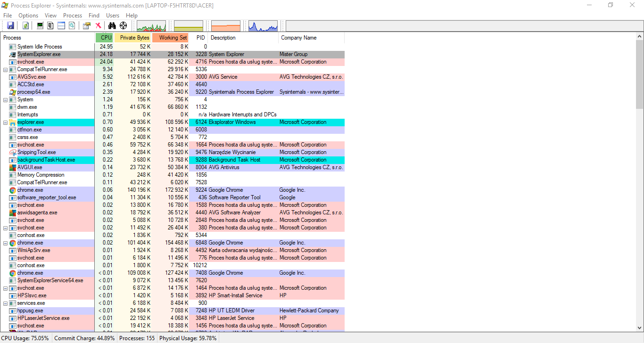644x343 pixels.
Task: Click CPU Usage 75.05% in status bar
Action: pyautogui.click(x=25, y=338)
